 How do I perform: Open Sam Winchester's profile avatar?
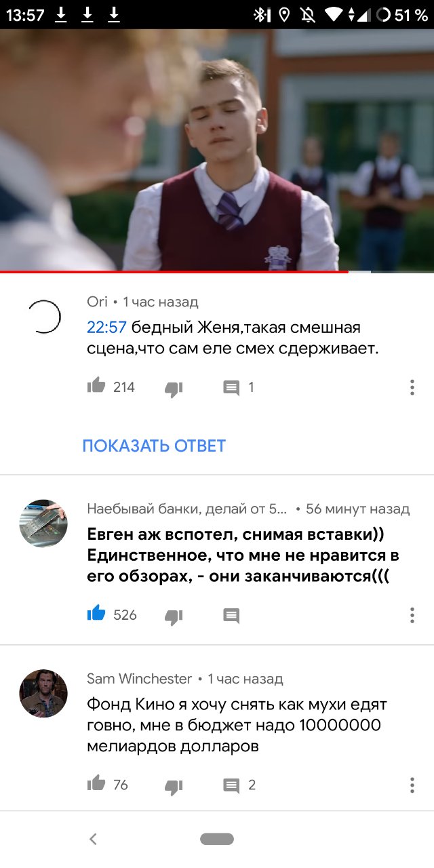coord(43,694)
